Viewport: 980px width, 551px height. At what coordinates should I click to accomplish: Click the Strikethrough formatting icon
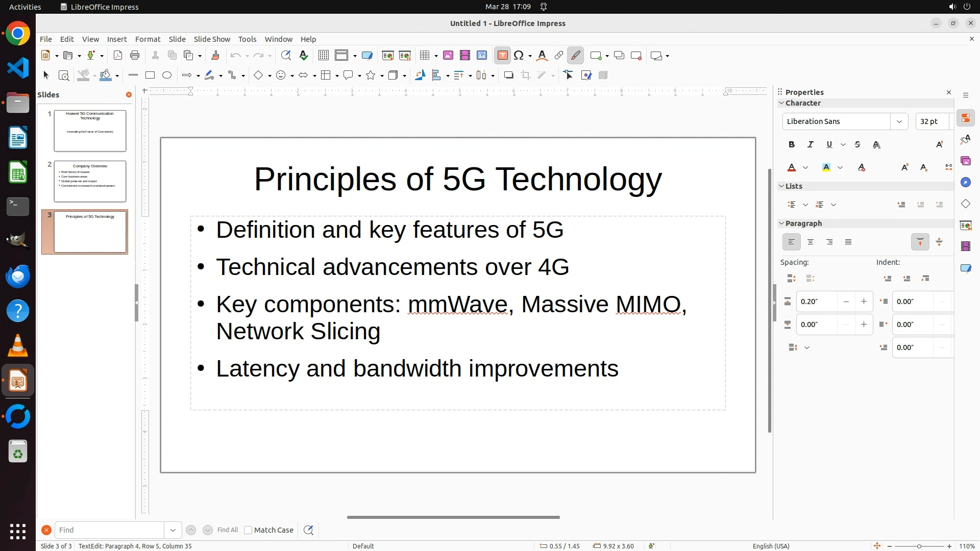click(857, 145)
